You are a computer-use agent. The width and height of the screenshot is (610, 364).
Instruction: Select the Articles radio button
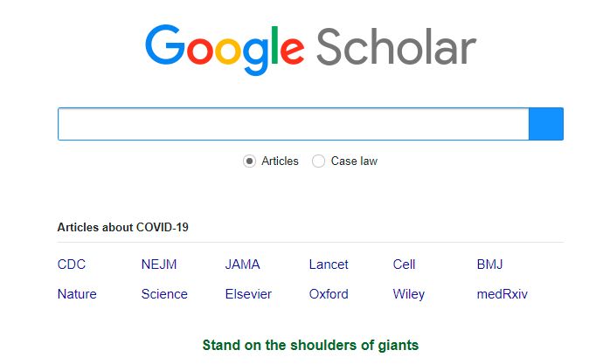pos(249,161)
